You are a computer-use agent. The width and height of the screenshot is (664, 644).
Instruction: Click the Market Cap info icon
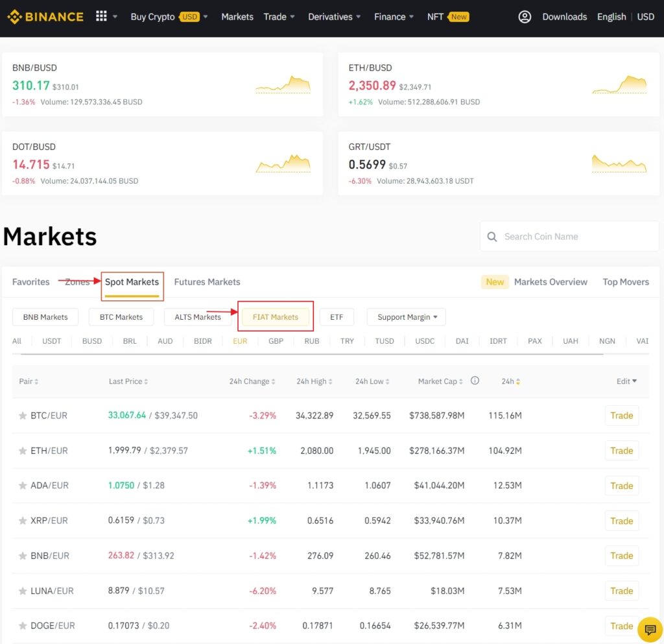[x=475, y=381]
